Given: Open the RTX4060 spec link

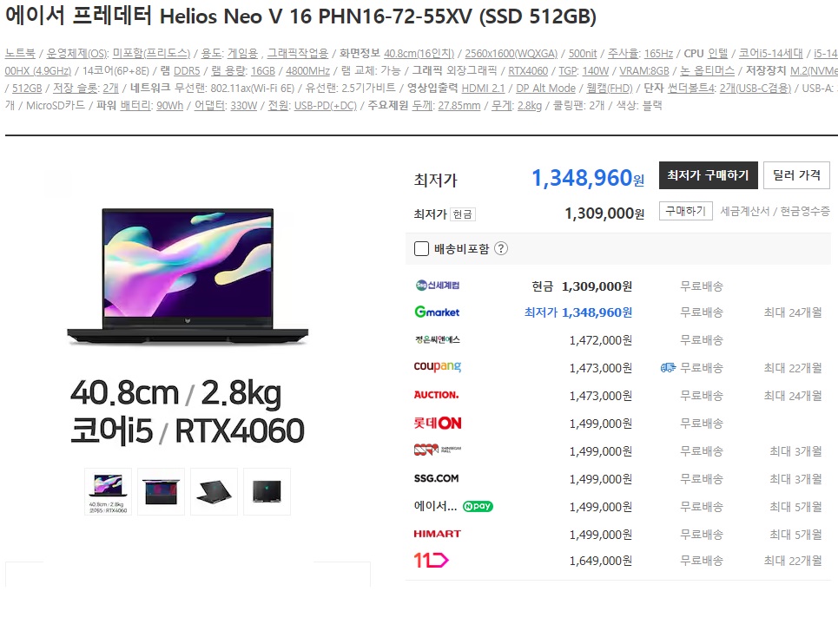Looking at the screenshot, I should point(527,71).
